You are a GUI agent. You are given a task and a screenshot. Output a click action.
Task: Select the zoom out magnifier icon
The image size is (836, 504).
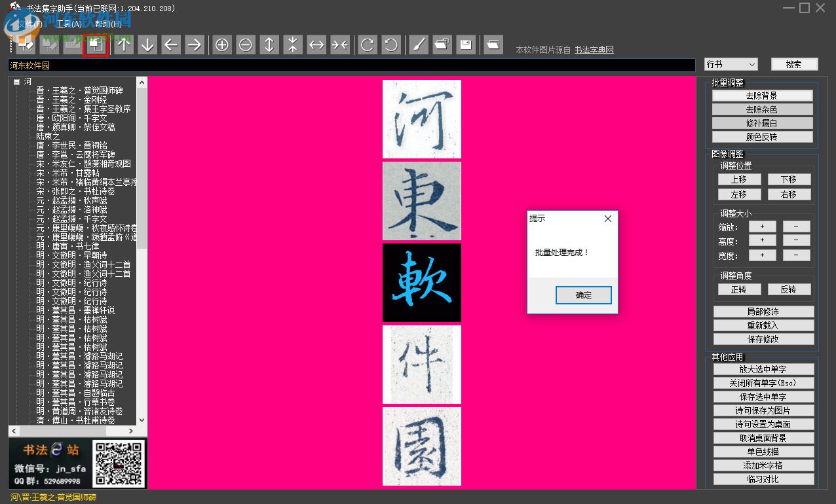click(246, 45)
